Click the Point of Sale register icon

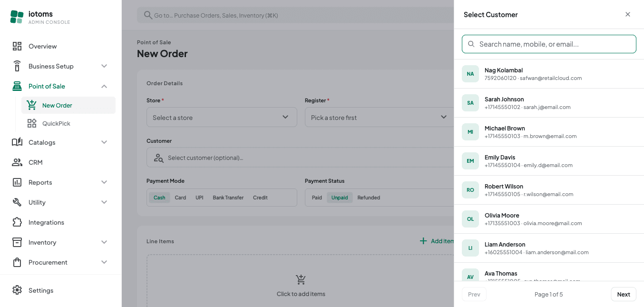(x=17, y=86)
